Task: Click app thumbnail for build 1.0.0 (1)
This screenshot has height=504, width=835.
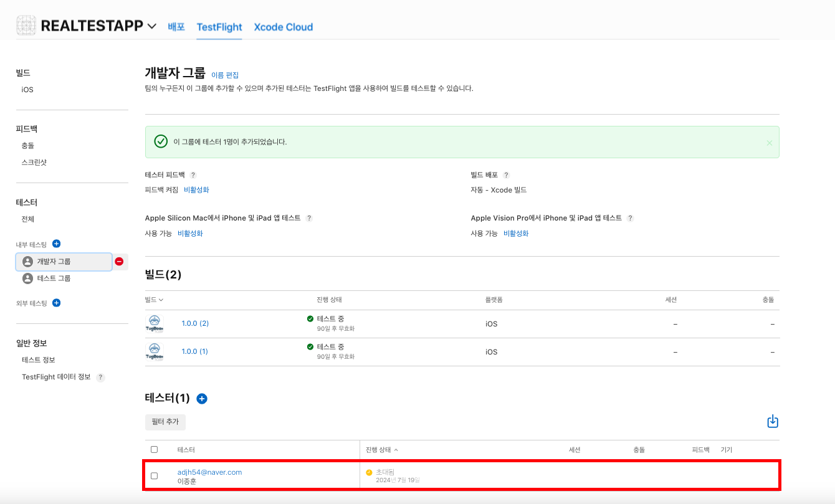Action: point(155,352)
